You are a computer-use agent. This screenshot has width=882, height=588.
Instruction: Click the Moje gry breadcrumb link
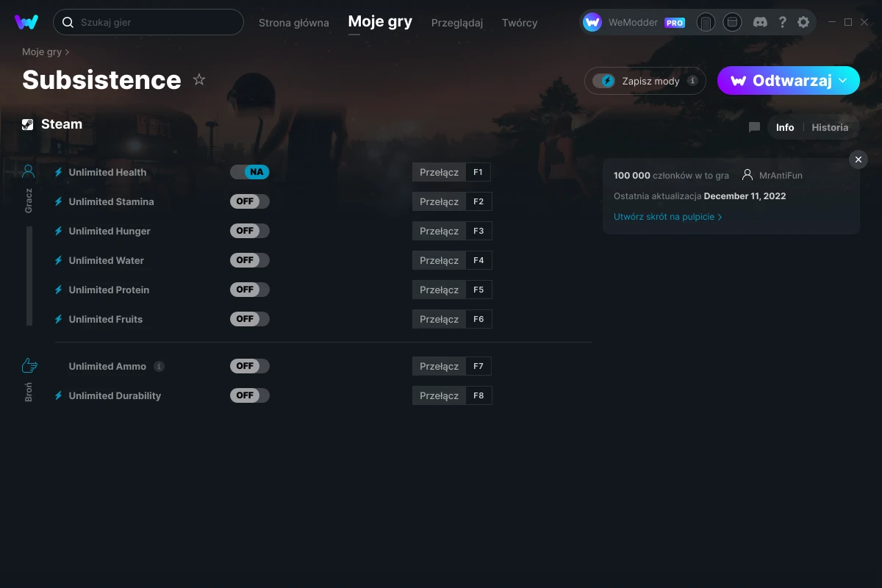coord(42,52)
